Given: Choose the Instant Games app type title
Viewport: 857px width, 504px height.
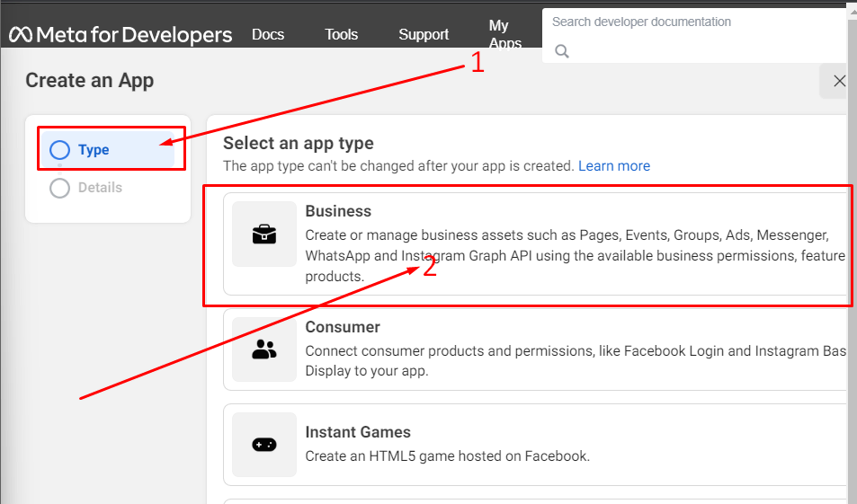Looking at the screenshot, I should pos(358,432).
